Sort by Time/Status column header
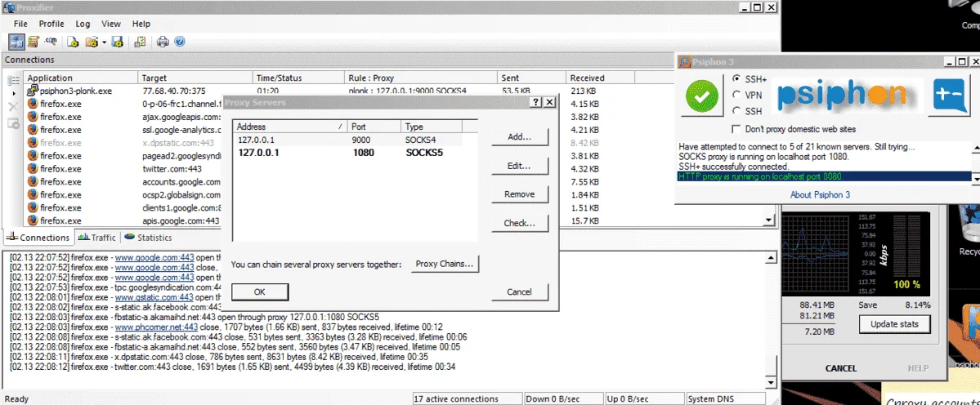The height and width of the screenshot is (405, 980). (x=299, y=78)
